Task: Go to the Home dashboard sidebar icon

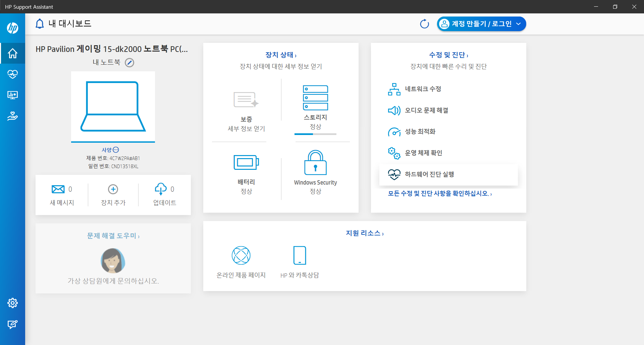Action: tap(12, 53)
